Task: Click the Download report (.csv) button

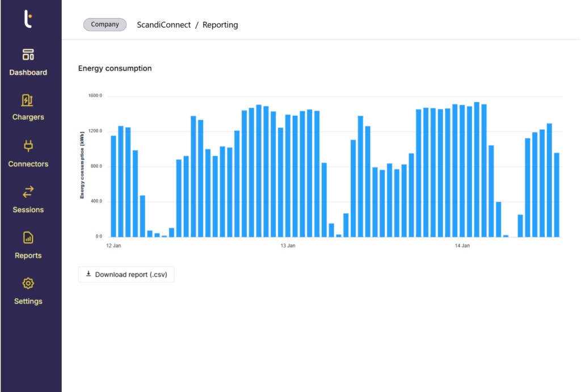Action: (126, 275)
